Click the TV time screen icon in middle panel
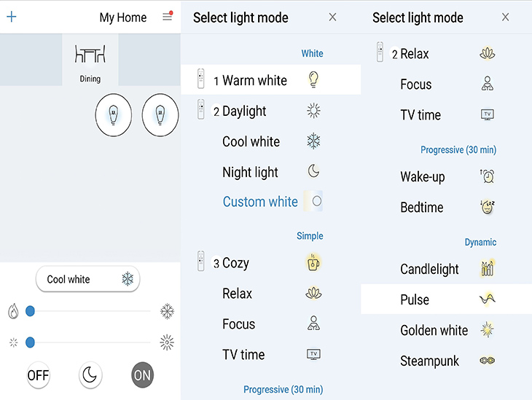The image size is (532, 400). click(x=313, y=355)
